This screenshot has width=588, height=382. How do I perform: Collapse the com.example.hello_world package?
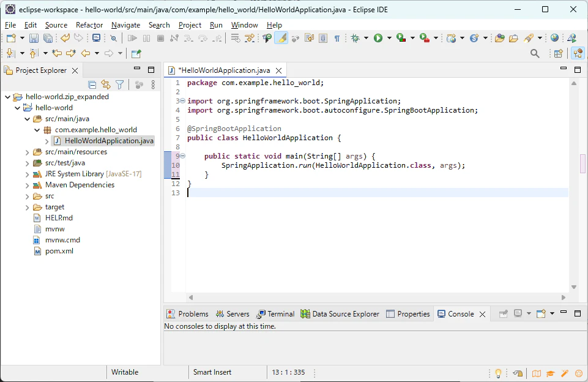point(37,130)
